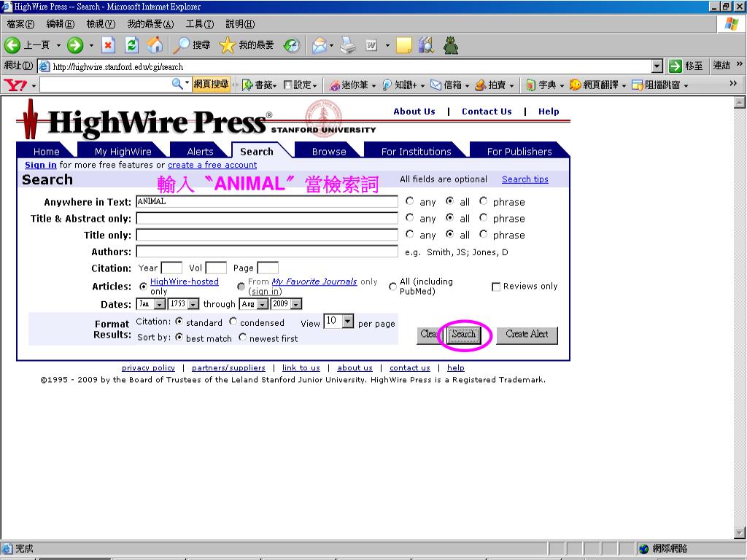This screenshot has width=747, height=560.
Task: Refresh the page using the toolbar icon
Action: pos(132,45)
